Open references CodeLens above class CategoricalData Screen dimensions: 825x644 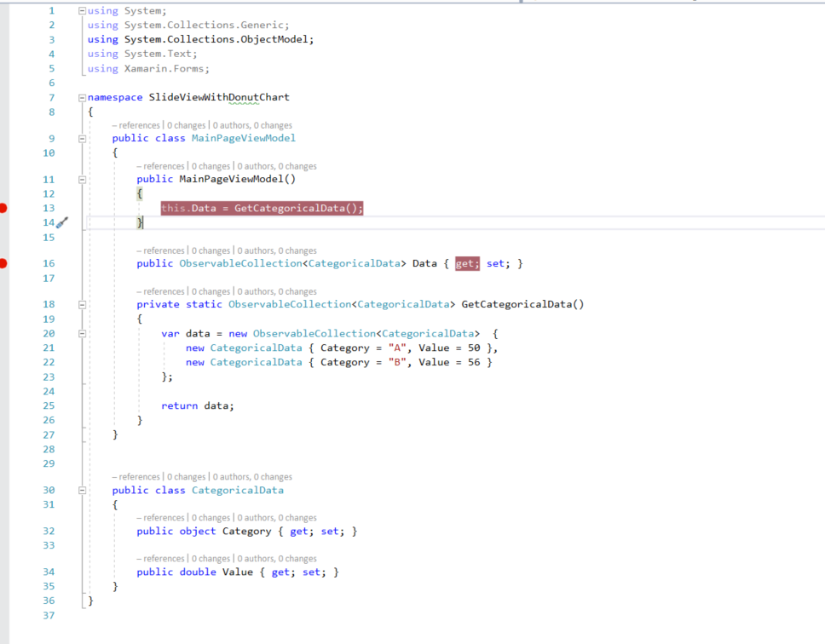pos(136,477)
